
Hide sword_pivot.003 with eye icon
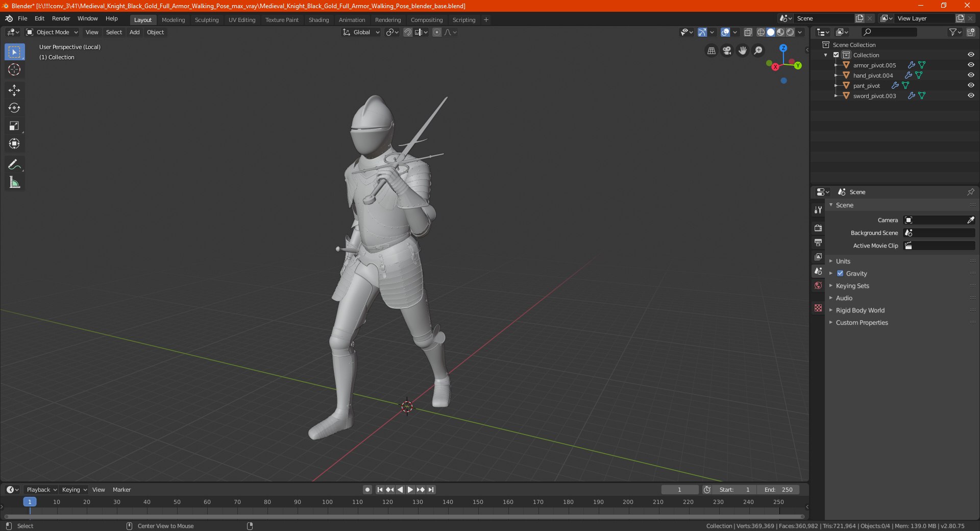pyautogui.click(x=971, y=95)
